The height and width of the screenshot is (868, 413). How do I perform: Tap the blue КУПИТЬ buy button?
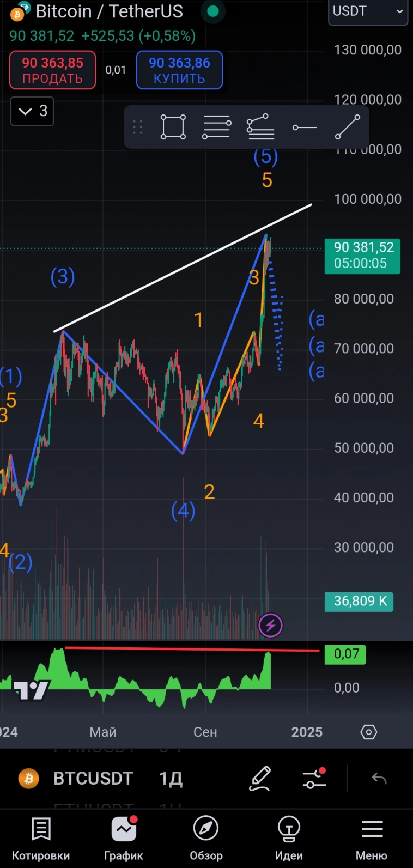pos(179,70)
